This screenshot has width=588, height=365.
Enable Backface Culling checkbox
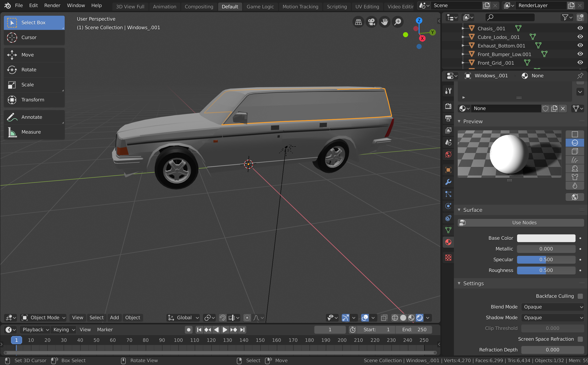point(580,296)
